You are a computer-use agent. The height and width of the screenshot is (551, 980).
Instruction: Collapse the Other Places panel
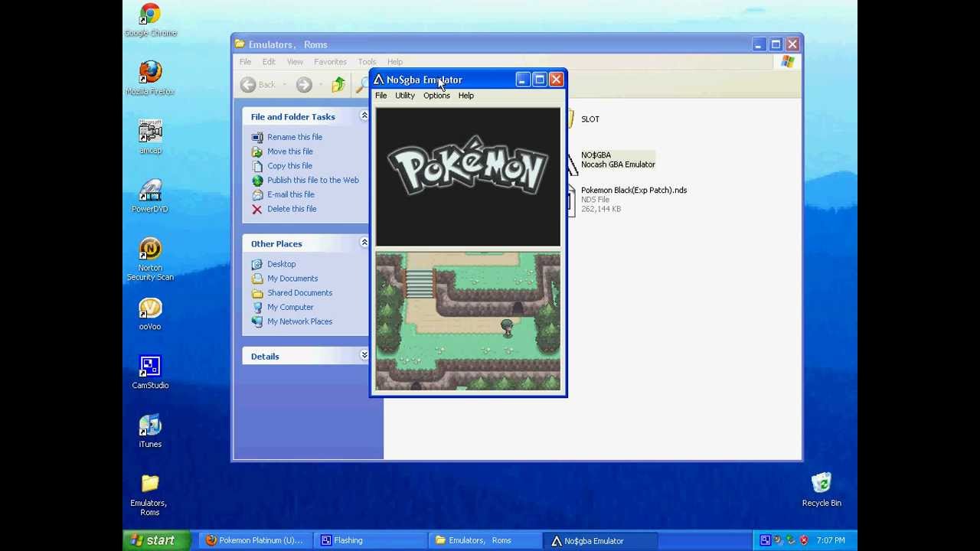coord(364,243)
